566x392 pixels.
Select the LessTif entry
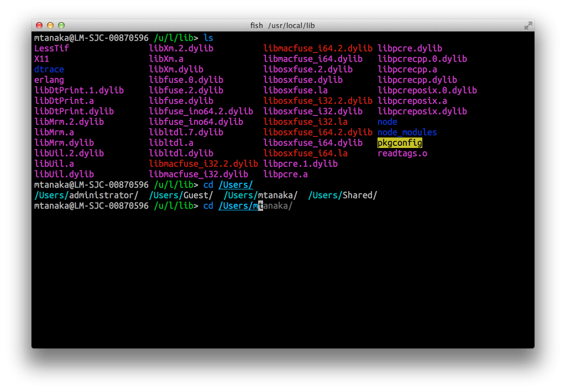(51, 49)
